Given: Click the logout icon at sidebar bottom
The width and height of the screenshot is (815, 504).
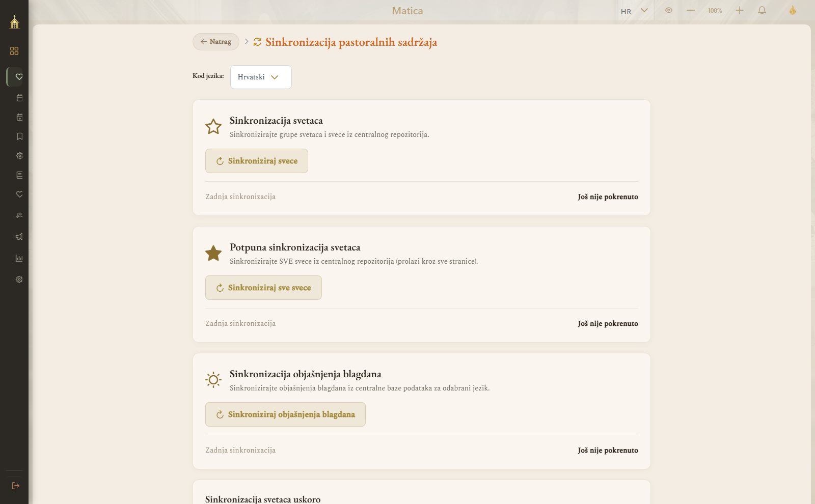Looking at the screenshot, I should click(x=15, y=486).
